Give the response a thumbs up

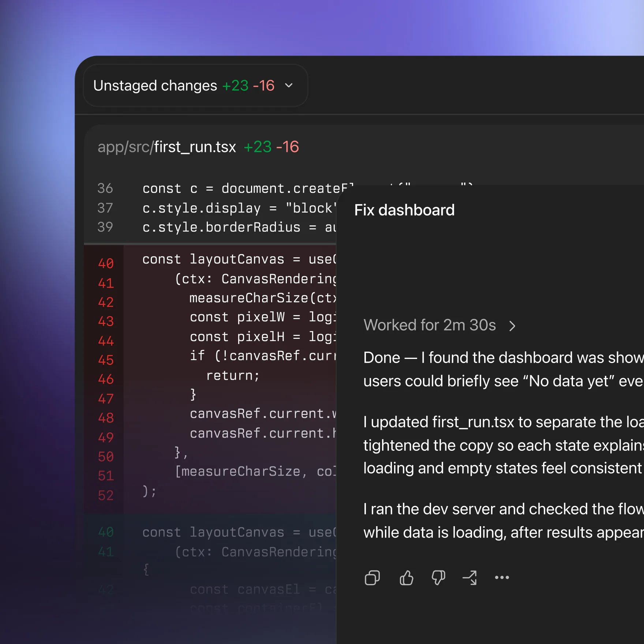(x=406, y=578)
